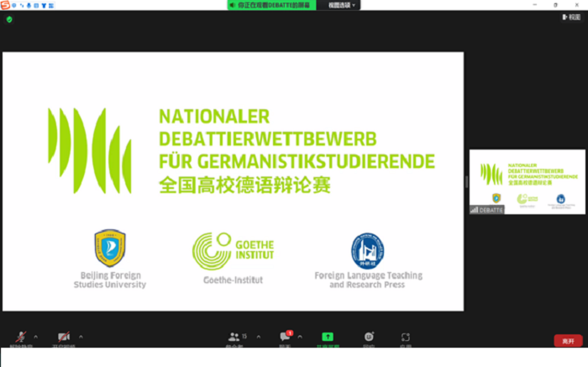Viewport: 588px width, 367px height.
Task: Open the reactions icon in toolbar
Action: tap(406, 337)
